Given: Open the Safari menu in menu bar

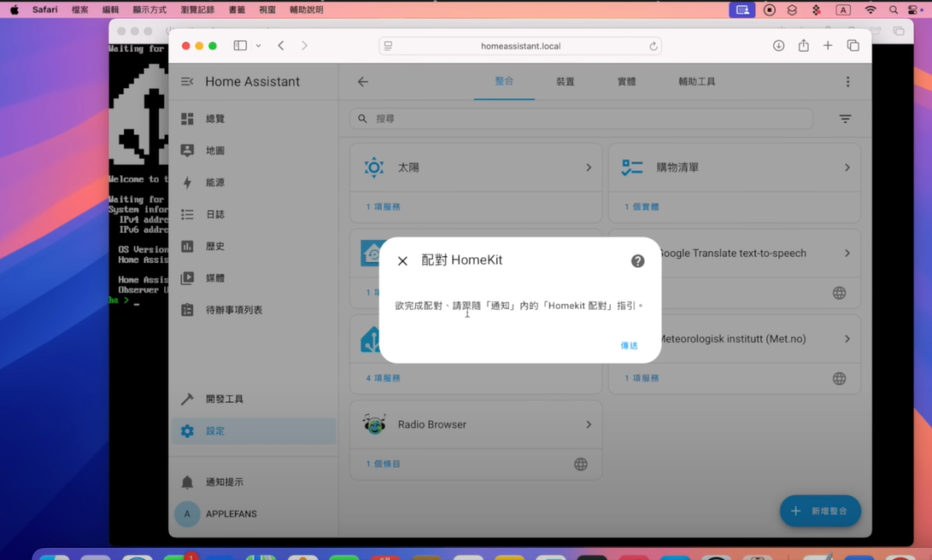Looking at the screenshot, I should (x=45, y=9).
